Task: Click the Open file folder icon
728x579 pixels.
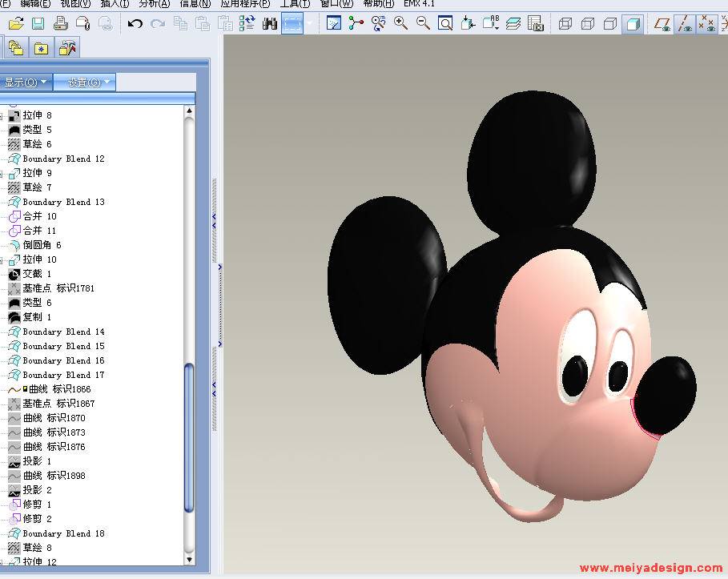Action: (16, 24)
